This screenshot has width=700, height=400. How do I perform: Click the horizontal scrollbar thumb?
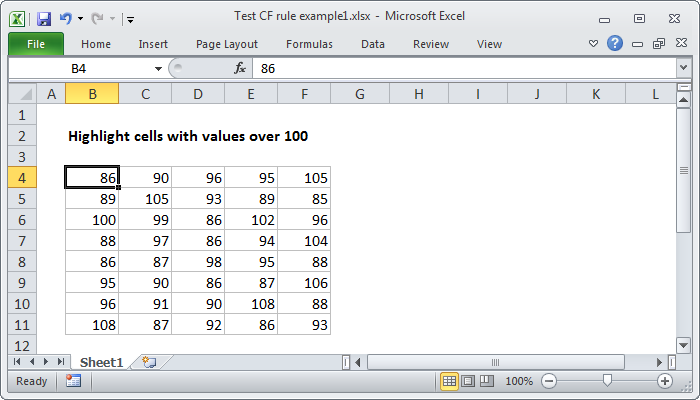point(496,362)
